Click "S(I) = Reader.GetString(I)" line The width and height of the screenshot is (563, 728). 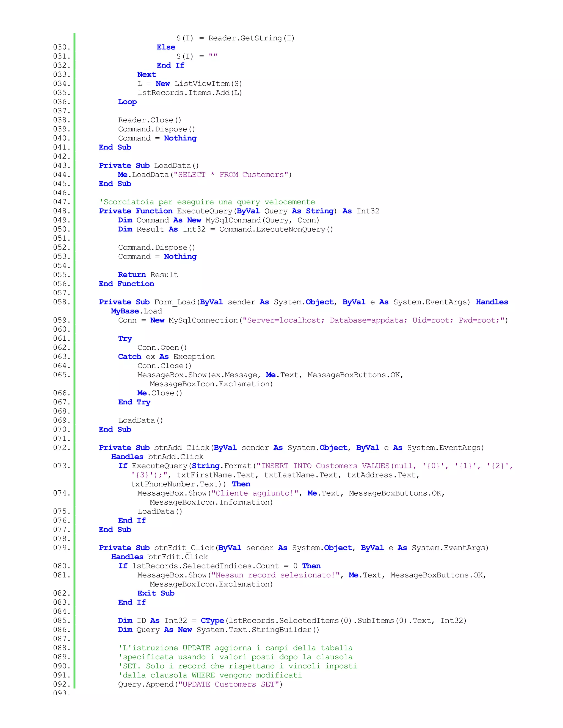pyautogui.click(x=236, y=38)
